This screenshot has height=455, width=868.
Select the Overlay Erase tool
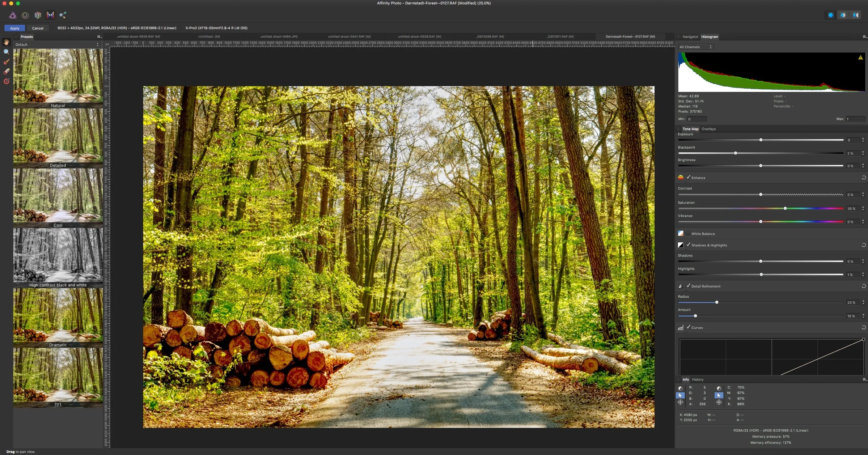click(6, 72)
